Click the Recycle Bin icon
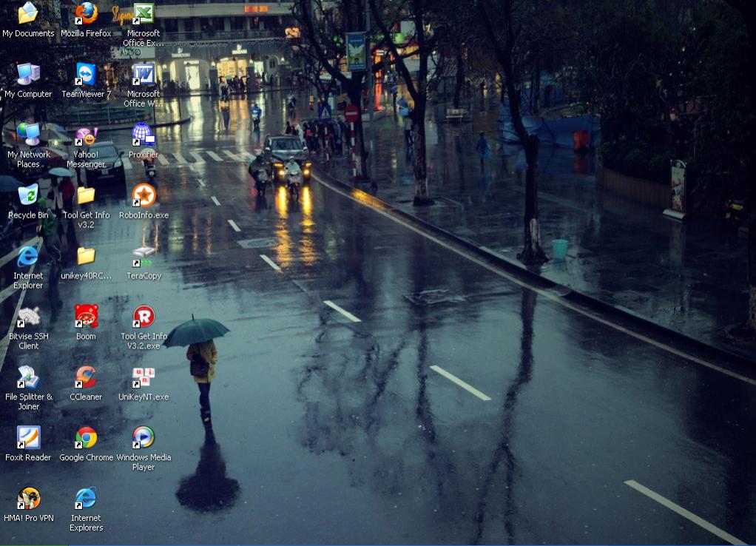The image size is (756, 546). (28, 196)
